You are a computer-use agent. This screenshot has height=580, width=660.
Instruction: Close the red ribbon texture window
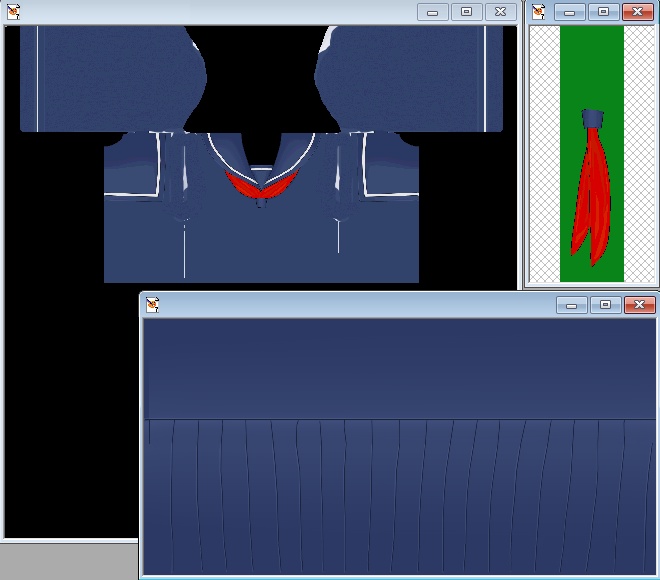(x=638, y=12)
